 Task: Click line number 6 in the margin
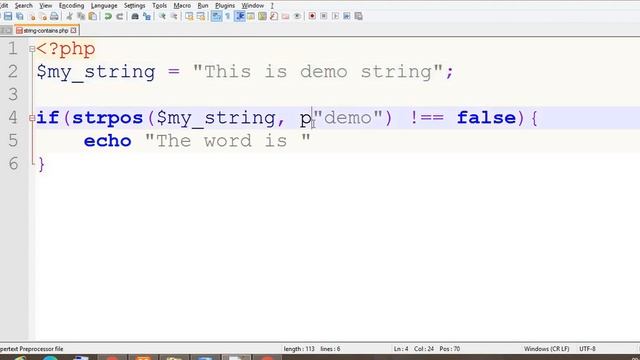coord(13,164)
